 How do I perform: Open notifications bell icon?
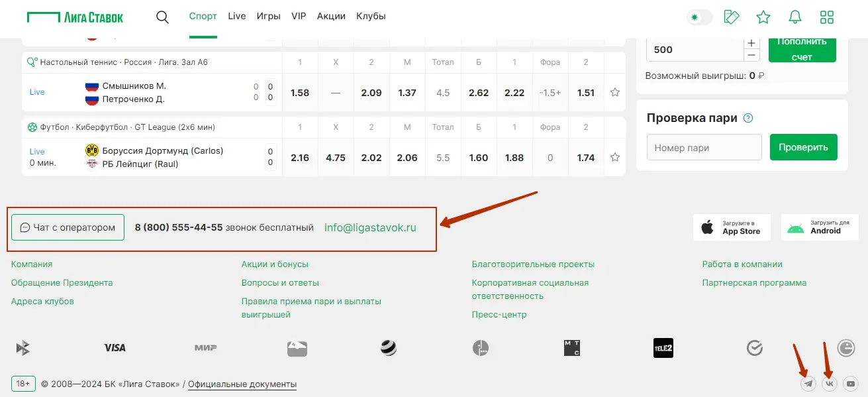795,17
